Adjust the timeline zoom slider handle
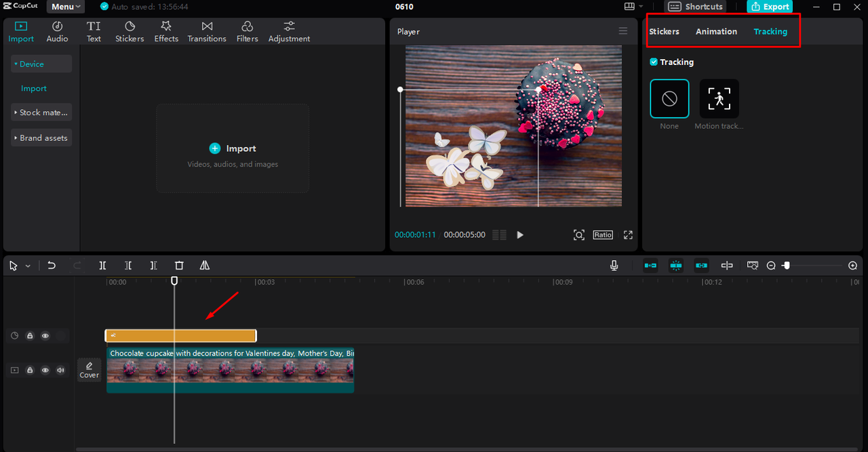The height and width of the screenshot is (452, 868). click(787, 266)
